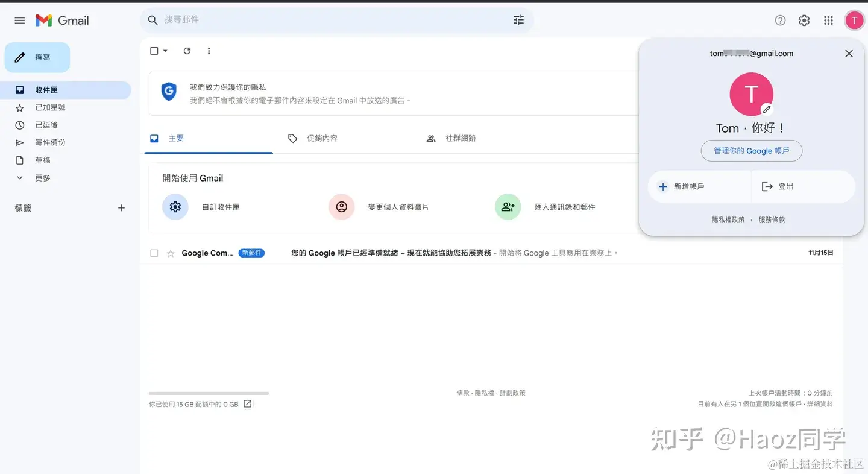Switch to the 主要 primary tab
This screenshot has width=868, height=474.
[x=209, y=139]
